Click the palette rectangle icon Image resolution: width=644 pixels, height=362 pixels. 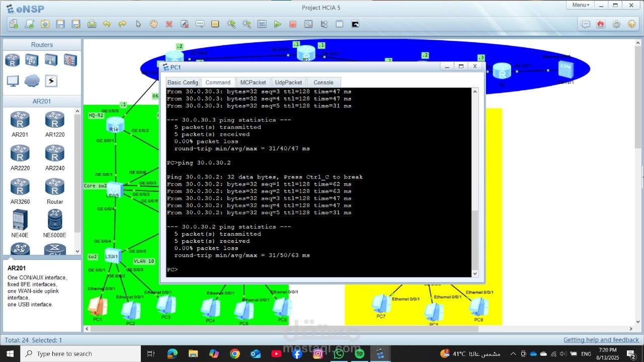215,24
